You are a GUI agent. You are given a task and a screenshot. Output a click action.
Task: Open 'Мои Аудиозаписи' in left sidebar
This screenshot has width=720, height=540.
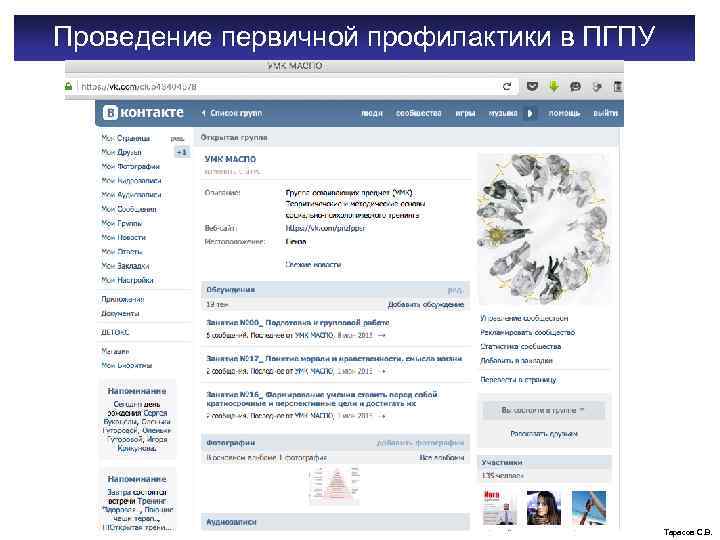pyautogui.click(x=131, y=195)
